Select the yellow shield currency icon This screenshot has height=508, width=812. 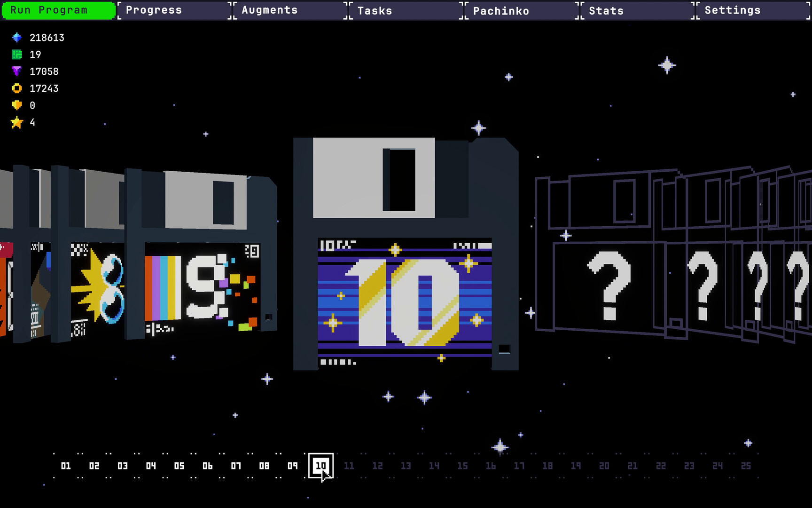point(17,105)
